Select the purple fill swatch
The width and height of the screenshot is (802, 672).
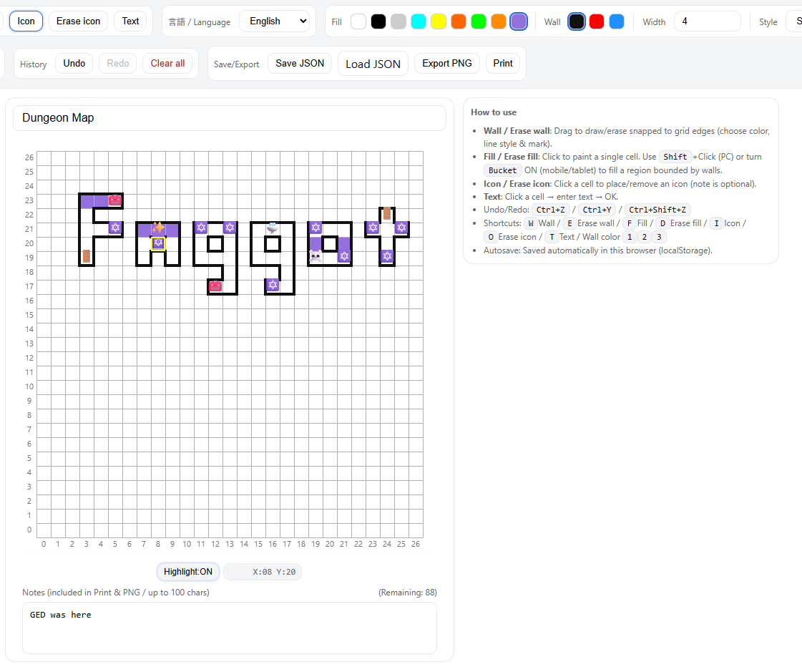(x=519, y=21)
